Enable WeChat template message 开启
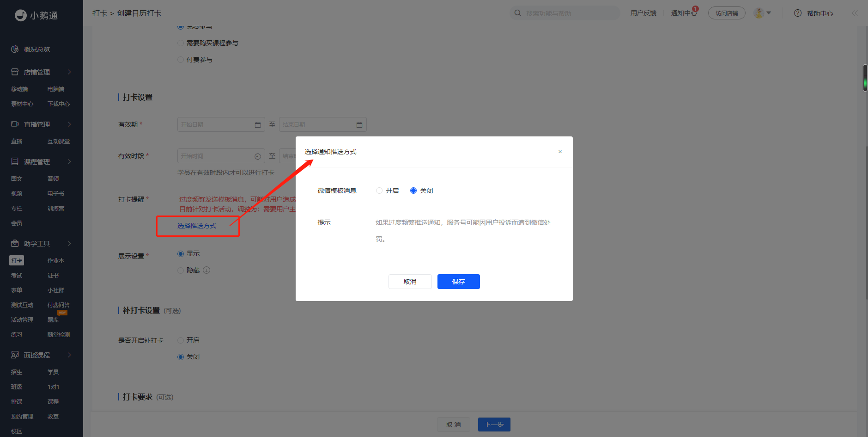This screenshot has width=868, height=437. click(x=379, y=191)
